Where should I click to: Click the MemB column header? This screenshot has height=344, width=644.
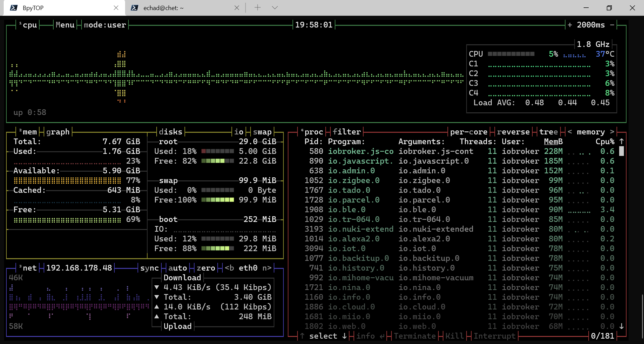coord(553,141)
